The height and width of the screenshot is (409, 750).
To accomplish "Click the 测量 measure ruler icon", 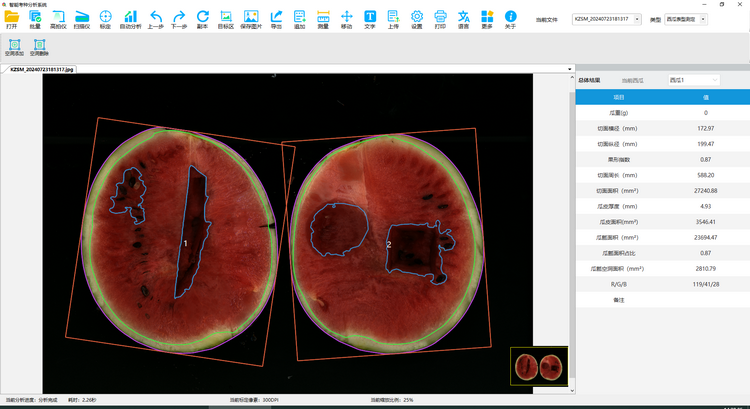I will 323,19.
